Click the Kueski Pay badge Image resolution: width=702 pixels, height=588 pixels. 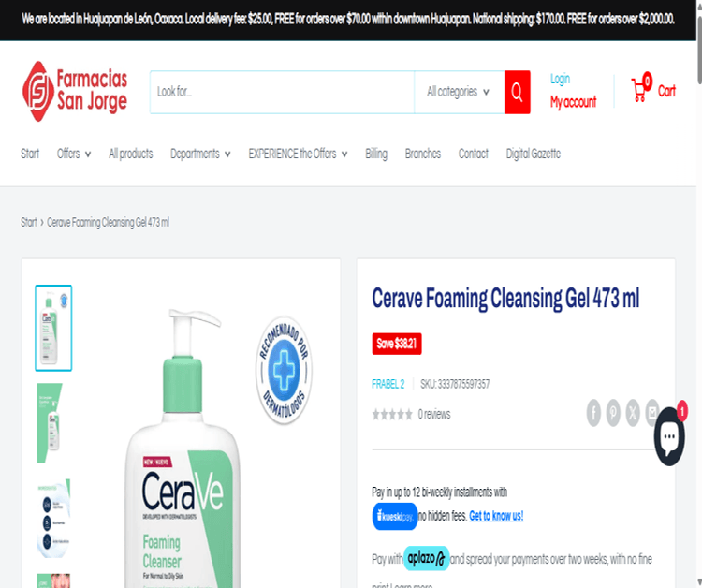[x=394, y=516]
